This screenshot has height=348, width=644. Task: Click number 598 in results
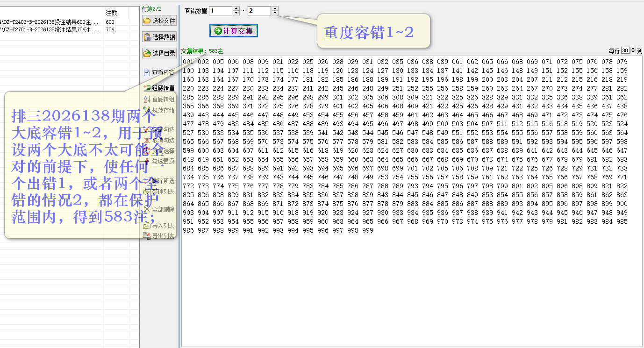click(x=622, y=142)
